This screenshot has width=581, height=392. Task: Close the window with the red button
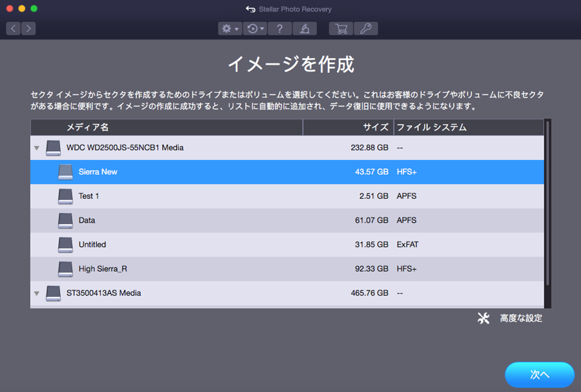coord(10,8)
